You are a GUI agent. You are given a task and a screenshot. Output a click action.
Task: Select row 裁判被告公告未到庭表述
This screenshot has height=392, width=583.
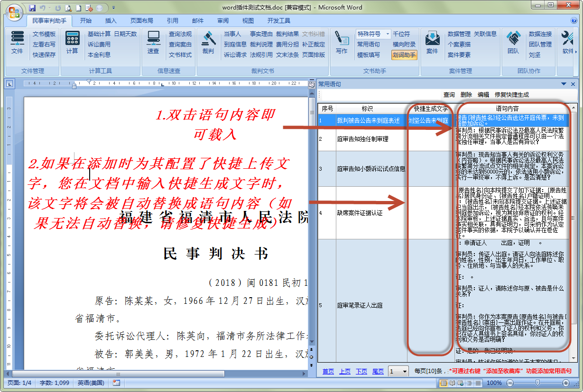pyautogui.click(x=444, y=120)
